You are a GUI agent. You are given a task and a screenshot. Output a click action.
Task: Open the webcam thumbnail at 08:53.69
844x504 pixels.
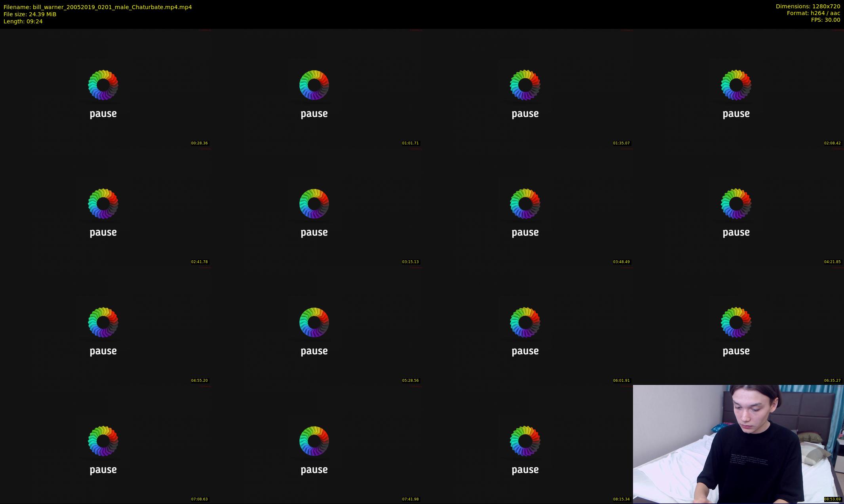pyautogui.click(x=738, y=444)
